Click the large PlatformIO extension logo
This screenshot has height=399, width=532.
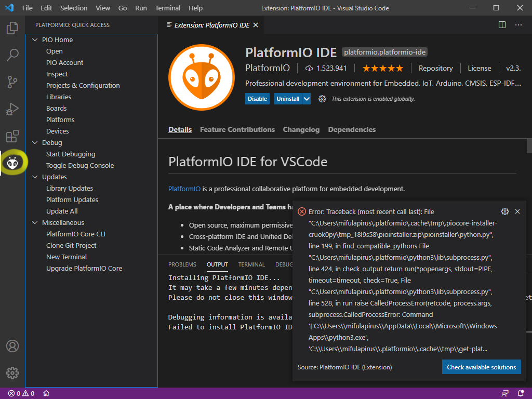point(202,77)
